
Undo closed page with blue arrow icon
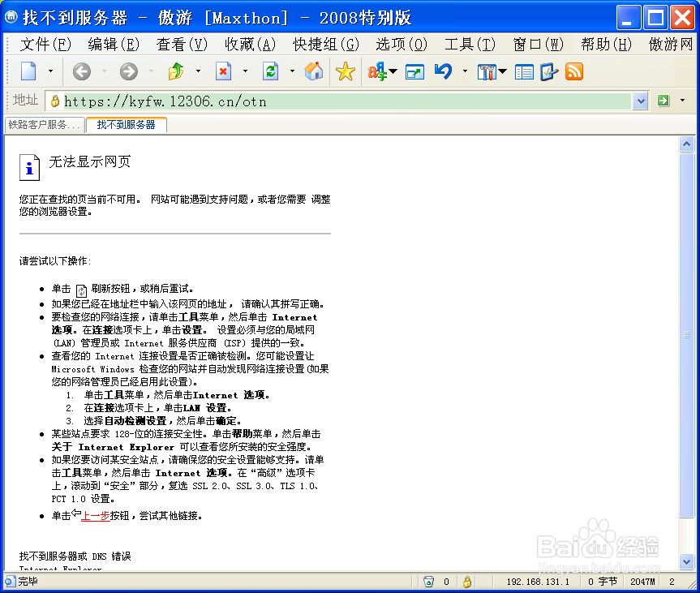pyautogui.click(x=444, y=71)
